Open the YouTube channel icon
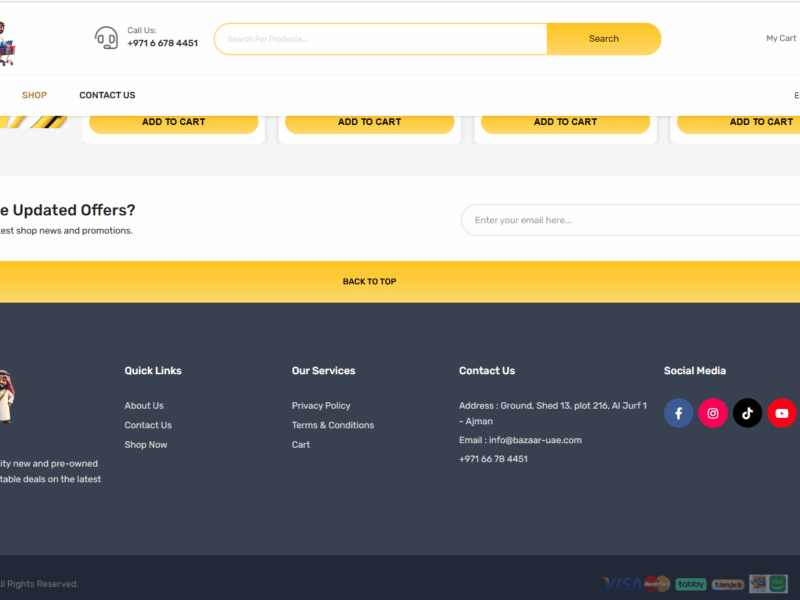 pos(781,413)
